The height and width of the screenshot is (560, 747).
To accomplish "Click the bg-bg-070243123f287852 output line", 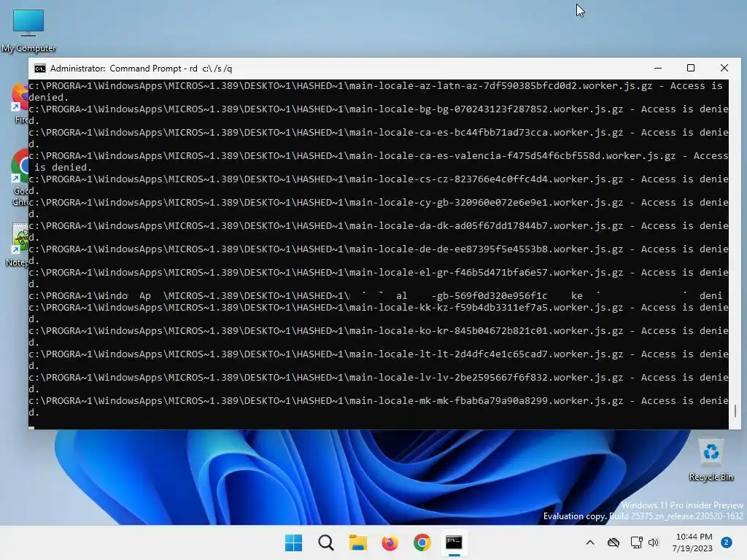I will 379,114.
